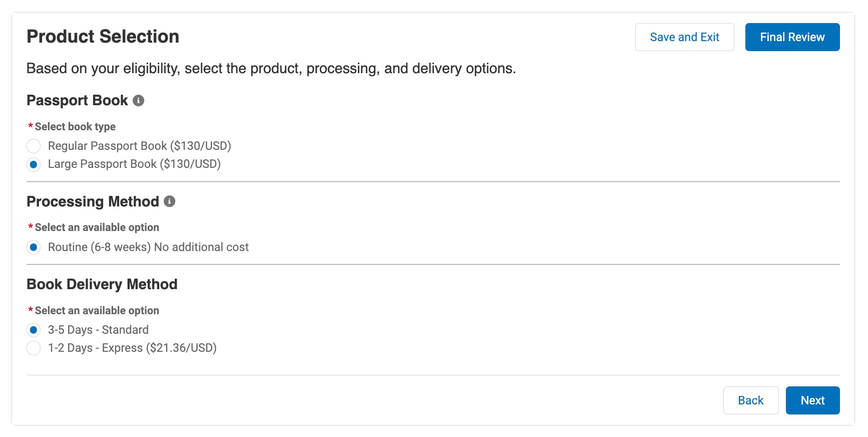This screenshot has width=868, height=437.
Task: Click the Processing Method info icon
Action: pyautogui.click(x=170, y=201)
